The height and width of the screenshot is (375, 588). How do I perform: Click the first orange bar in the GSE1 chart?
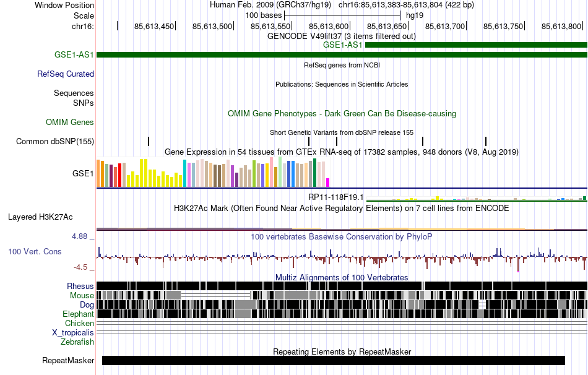pyautogui.click(x=98, y=173)
